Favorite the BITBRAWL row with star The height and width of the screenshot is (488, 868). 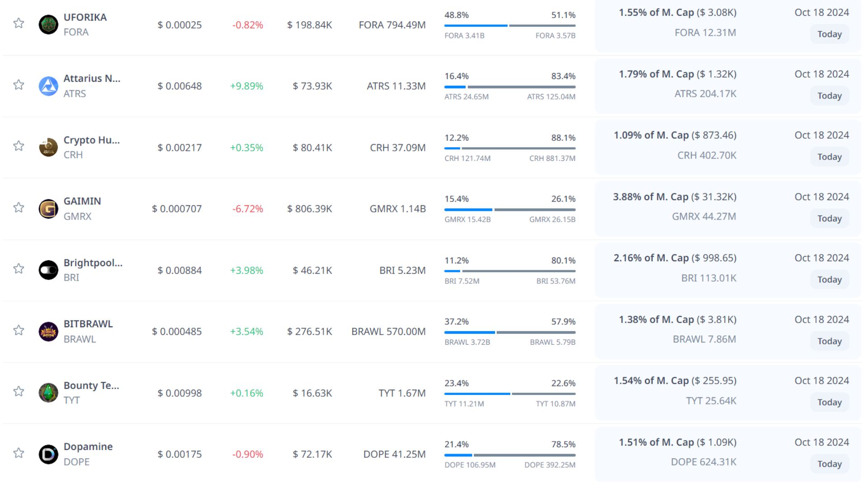[x=19, y=330]
